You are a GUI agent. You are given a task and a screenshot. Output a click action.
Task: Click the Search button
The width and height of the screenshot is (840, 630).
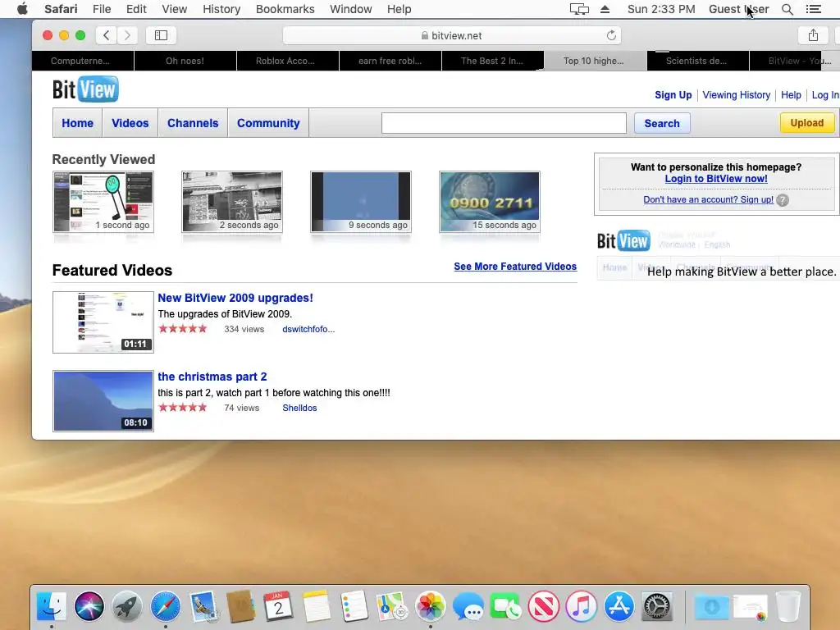(662, 123)
